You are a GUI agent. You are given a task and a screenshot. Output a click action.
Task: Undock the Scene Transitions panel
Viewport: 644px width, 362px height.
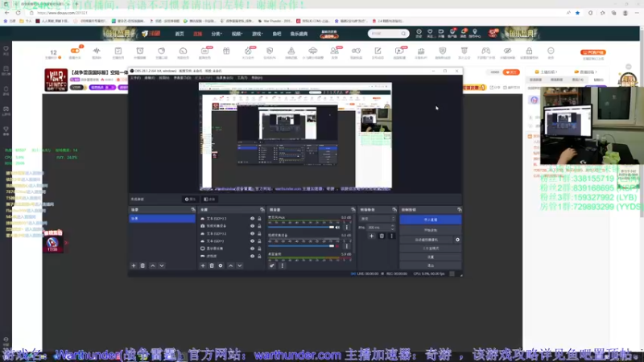point(394,210)
